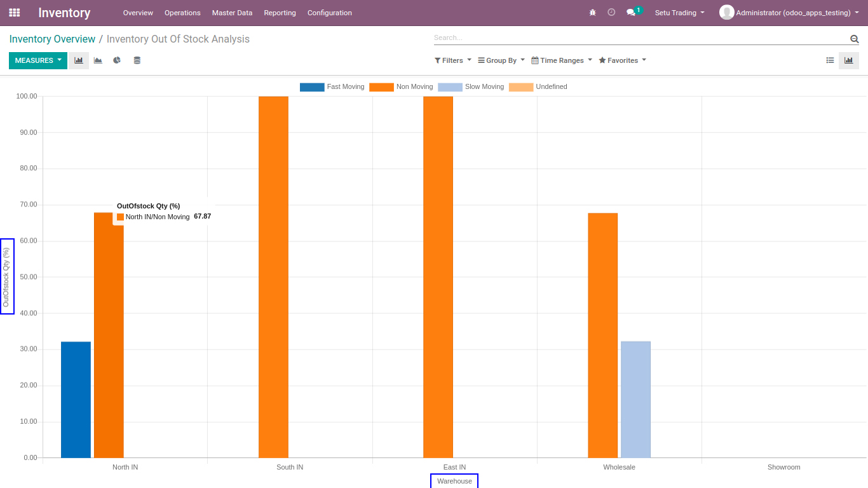Screen dimensions: 868x488
Task: Click the Inventory Out Of Stock Analysis title
Action: coord(178,39)
